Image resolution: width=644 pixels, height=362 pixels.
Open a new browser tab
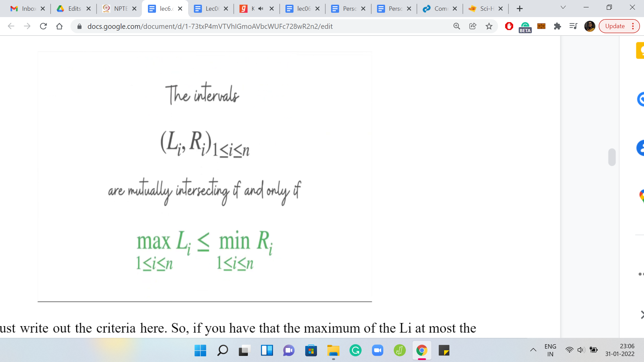[x=520, y=9]
